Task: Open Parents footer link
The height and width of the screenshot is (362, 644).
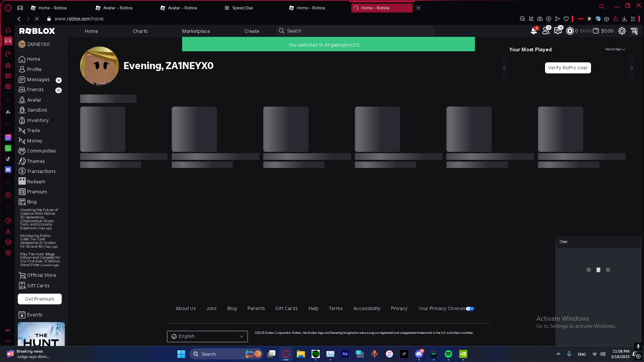Action: [x=256, y=308]
